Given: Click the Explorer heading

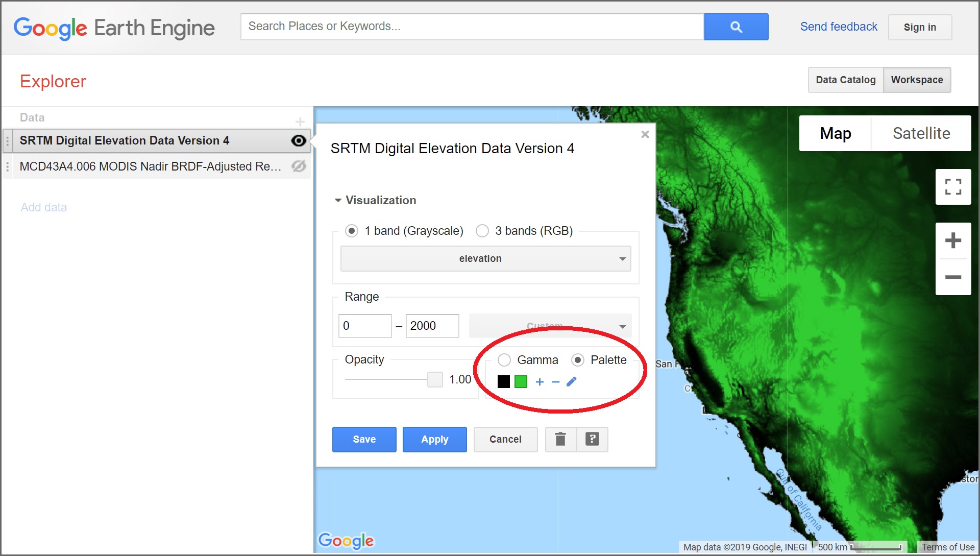Looking at the screenshot, I should [53, 81].
